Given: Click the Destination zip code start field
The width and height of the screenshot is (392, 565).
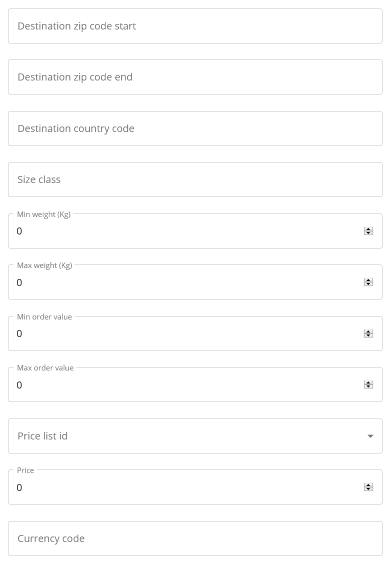Looking at the screenshot, I should click(x=195, y=26).
